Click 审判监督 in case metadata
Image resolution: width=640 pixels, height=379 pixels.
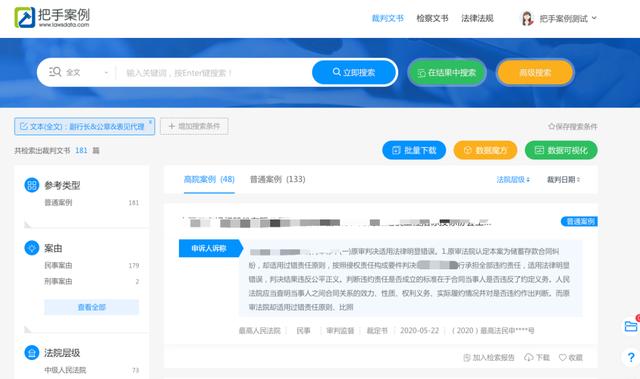340,330
